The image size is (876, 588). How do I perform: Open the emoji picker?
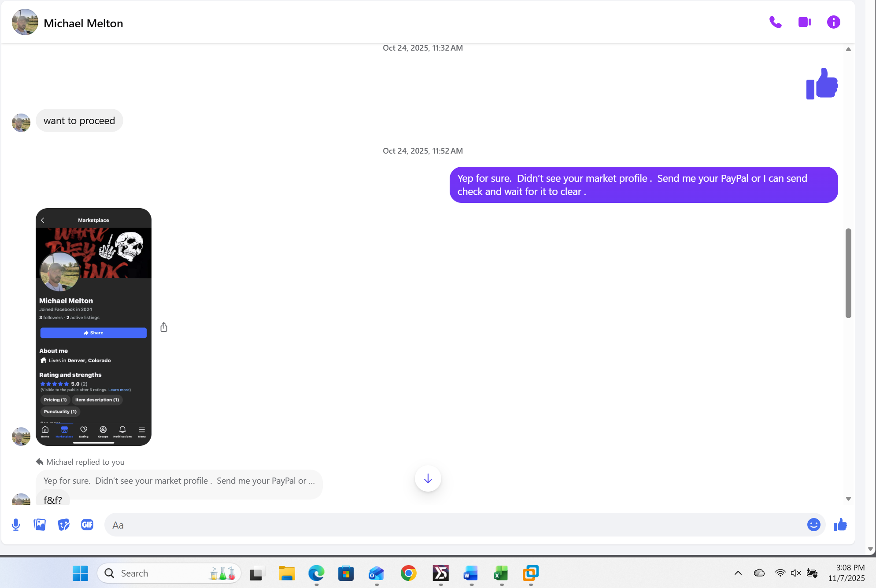pyautogui.click(x=813, y=525)
